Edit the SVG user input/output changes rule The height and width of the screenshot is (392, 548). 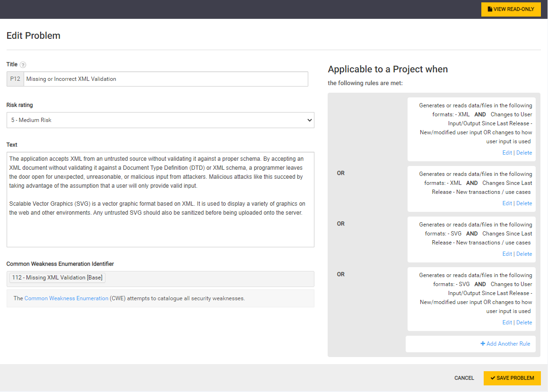[x=507, y=322]
